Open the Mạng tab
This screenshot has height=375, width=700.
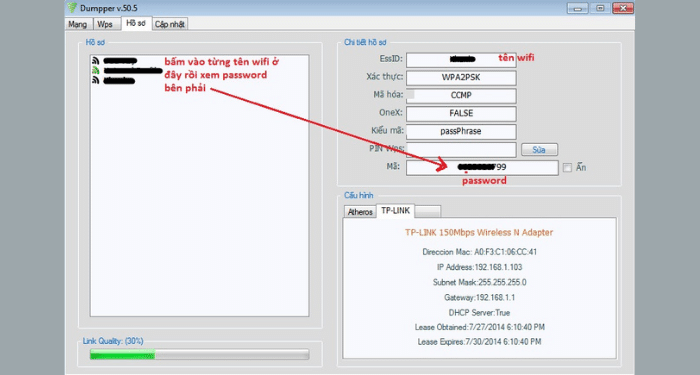(78, 24)
